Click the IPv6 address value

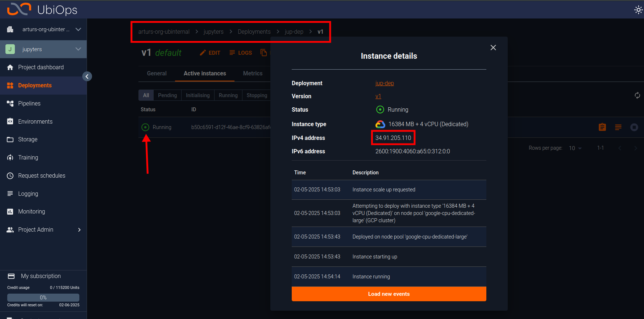pos(412,152)
